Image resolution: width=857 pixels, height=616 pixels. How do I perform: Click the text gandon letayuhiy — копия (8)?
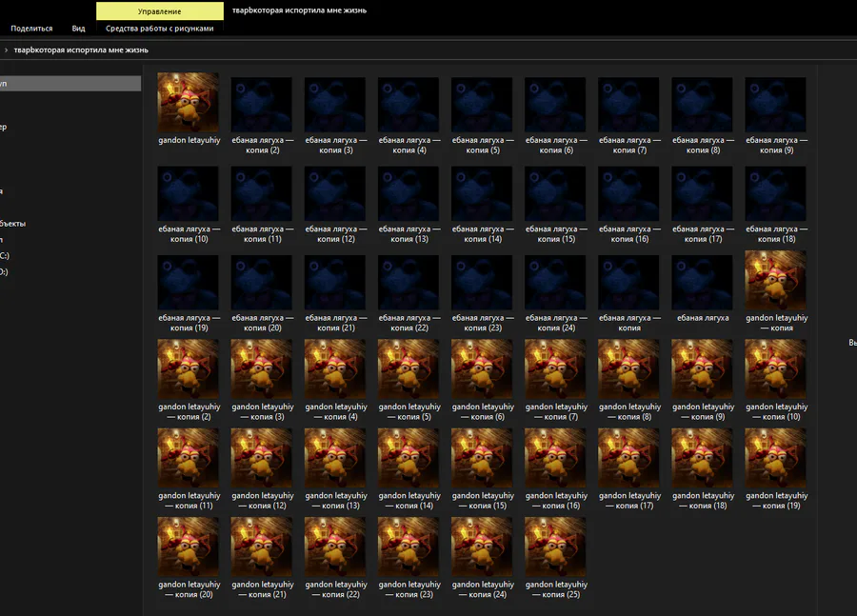[x=629, y=411]
